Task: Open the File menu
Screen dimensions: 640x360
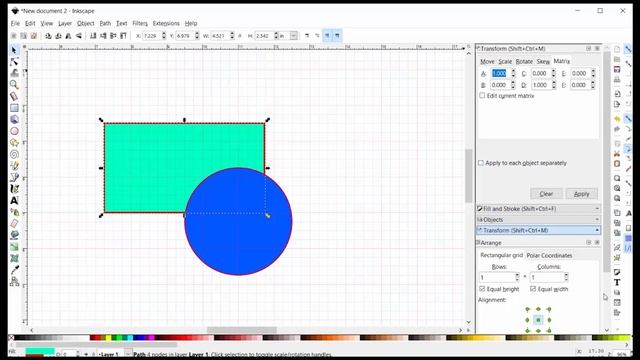Action: pos(15,23)
